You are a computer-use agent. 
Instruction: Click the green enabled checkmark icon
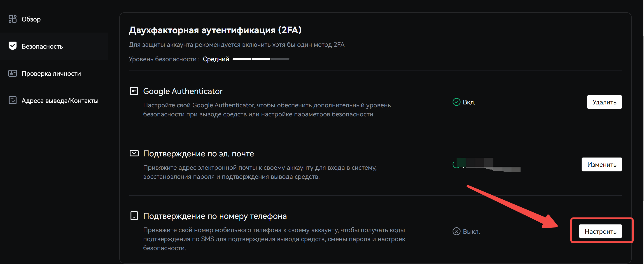click(x=456, y=102)
